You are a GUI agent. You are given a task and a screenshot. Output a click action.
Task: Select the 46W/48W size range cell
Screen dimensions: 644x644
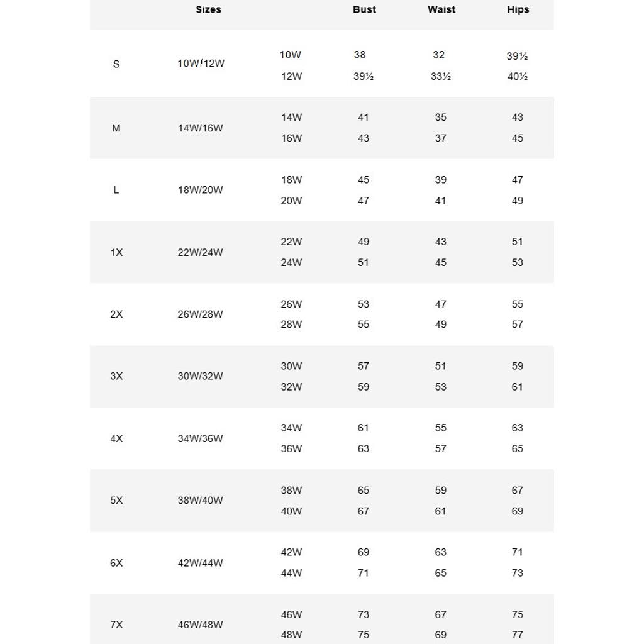tap(200, 625)
